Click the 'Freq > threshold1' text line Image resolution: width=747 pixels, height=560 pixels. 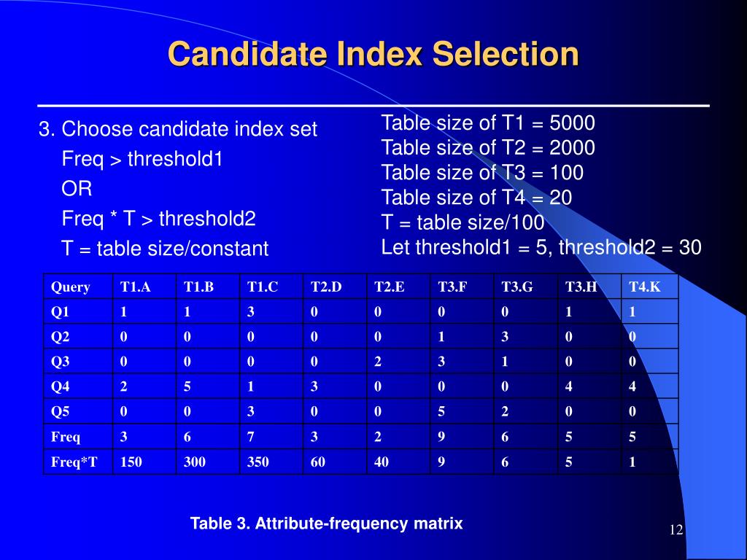click(x=142, y=159)
